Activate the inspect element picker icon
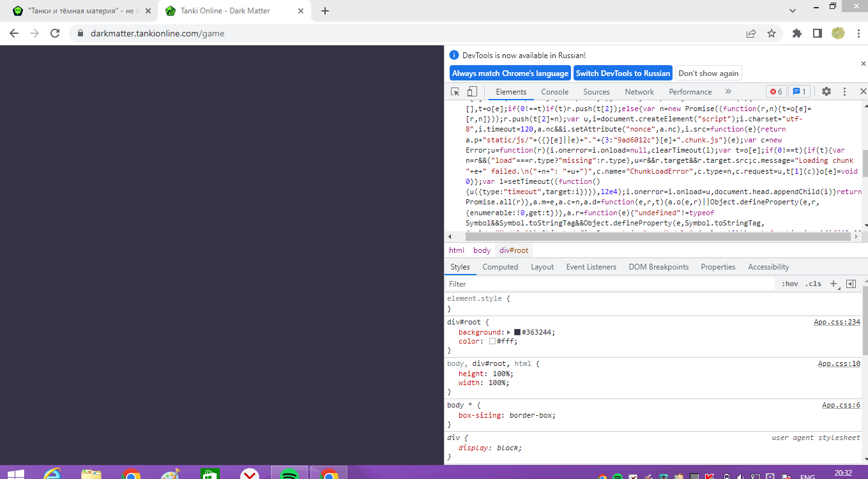Image resolution: width=868 pixels, height=479 pixels. [x=455, y=91]
